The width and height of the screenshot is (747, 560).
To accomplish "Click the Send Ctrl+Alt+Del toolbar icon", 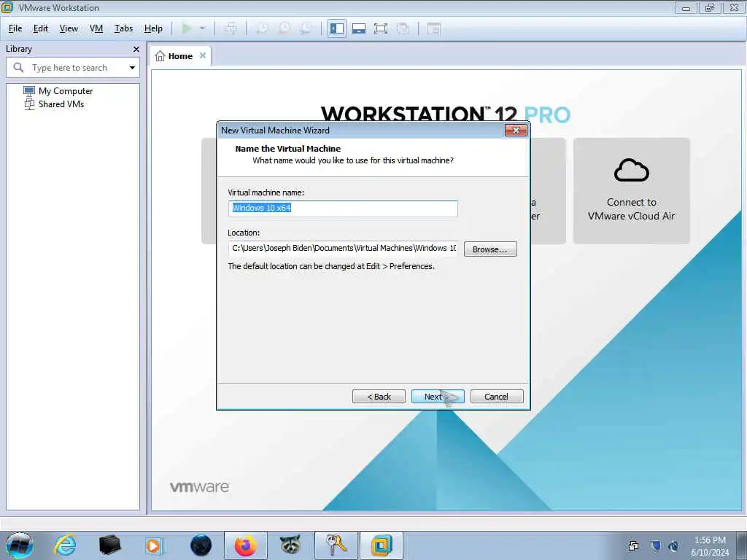I will (230, 28).
